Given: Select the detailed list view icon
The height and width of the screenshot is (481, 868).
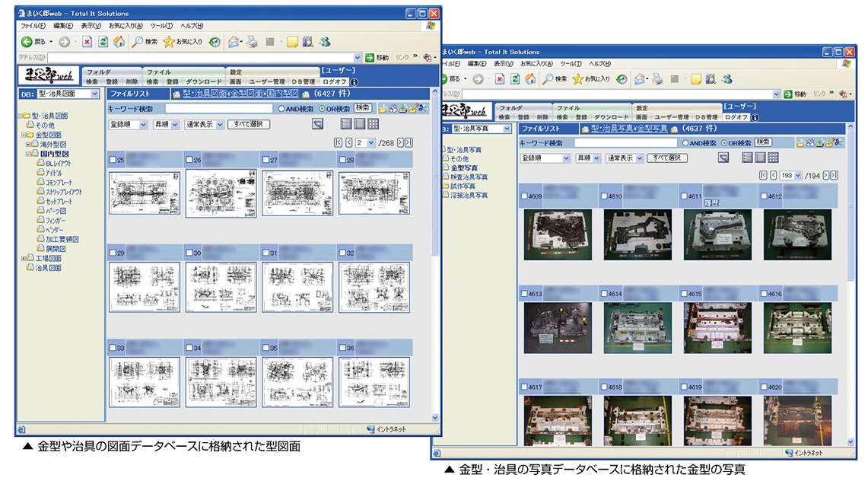Looking at the screenshot, I should (x=346, y=123).
